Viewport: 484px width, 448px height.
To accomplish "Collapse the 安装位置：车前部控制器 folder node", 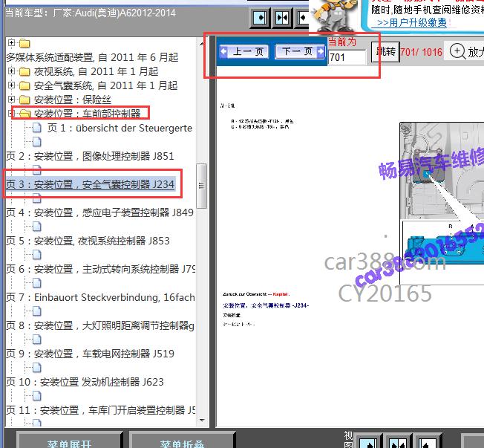I will [10, 114].
